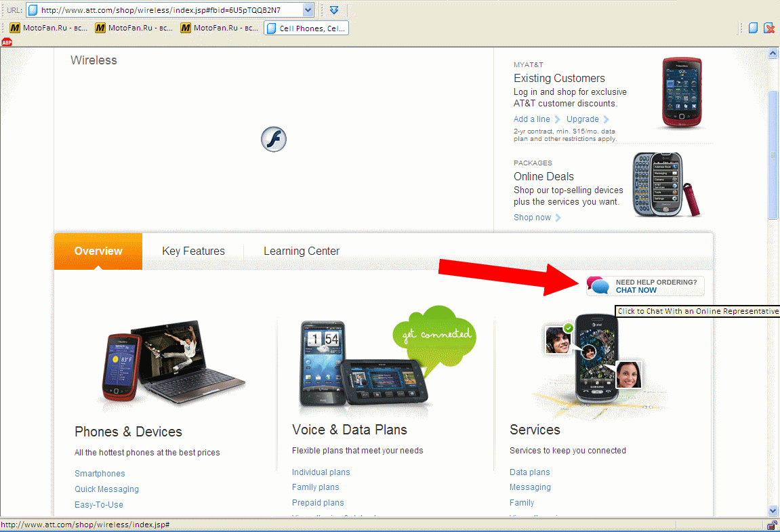Click the blue download arrow toolbar icon
Screen dimensions: 780x532
pyautogui.click(x=334, y=10)
